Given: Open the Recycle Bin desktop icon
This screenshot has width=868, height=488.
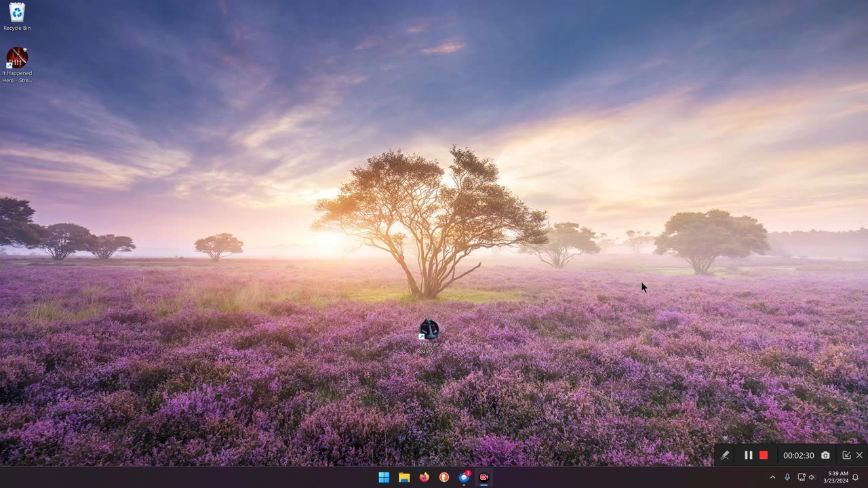Looking at the screenshot, I should (17, 17).
